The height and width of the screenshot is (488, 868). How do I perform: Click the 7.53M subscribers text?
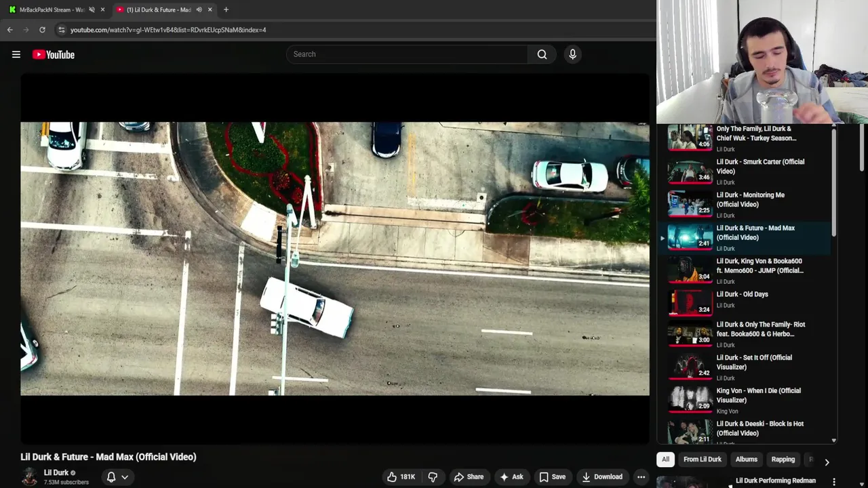click(66, 483)
